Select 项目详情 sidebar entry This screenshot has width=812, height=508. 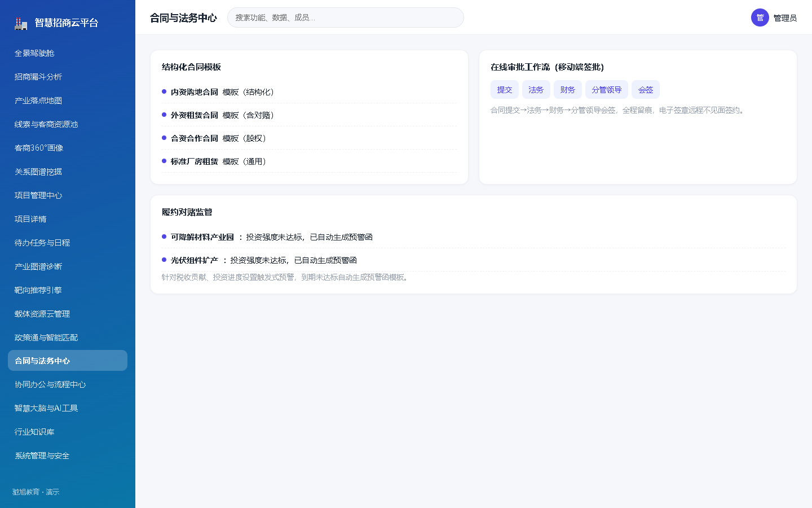point(68,219)
